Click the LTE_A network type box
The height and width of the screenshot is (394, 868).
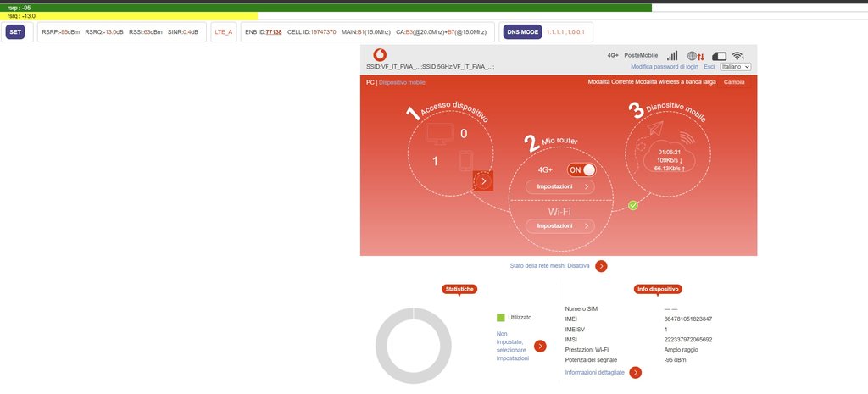coord(224,32)
